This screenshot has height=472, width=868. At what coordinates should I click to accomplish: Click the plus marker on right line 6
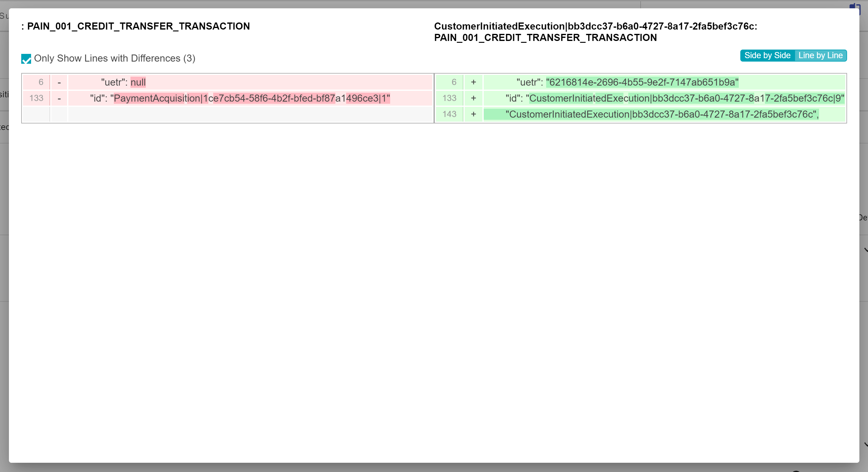(473, 82)
